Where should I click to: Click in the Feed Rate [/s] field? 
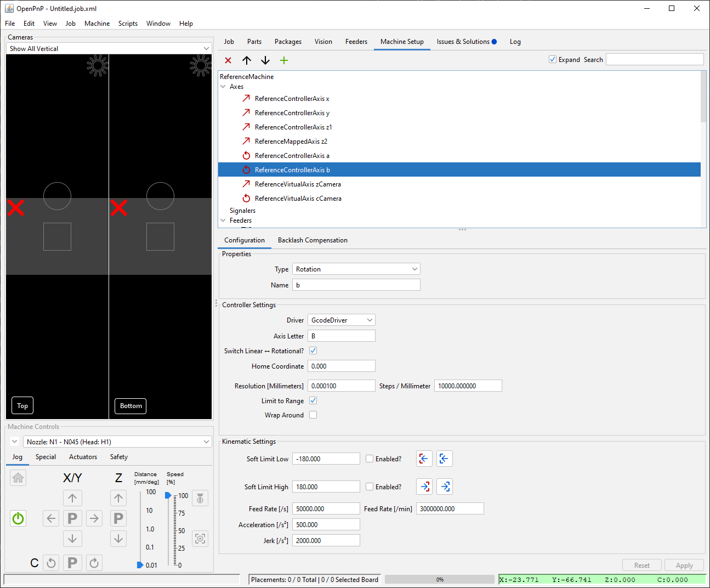click(x=326, y=509)
